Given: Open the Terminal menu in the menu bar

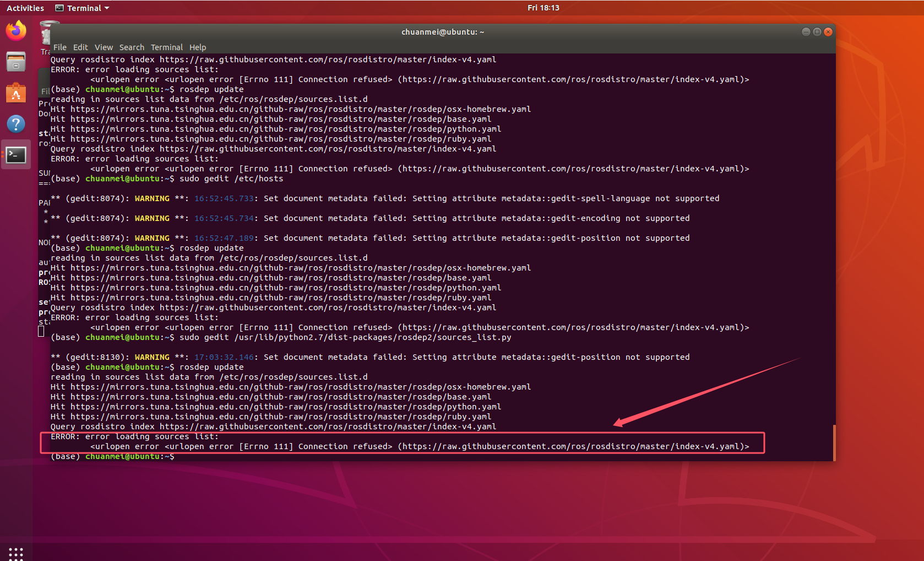Looking at the screenshot, I should coord(167,47).
